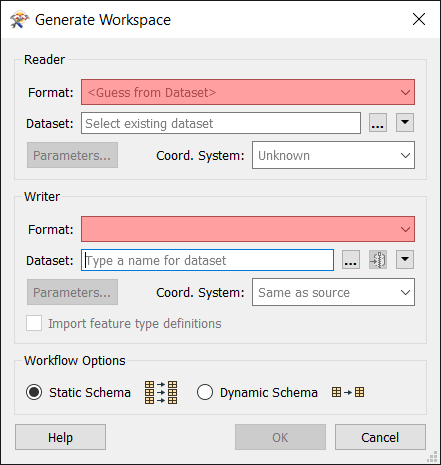Viewport: 441px width, 465px height.
Task: Click the Dynamic Schema table mapping icon
Action: [x=348, y=392]
